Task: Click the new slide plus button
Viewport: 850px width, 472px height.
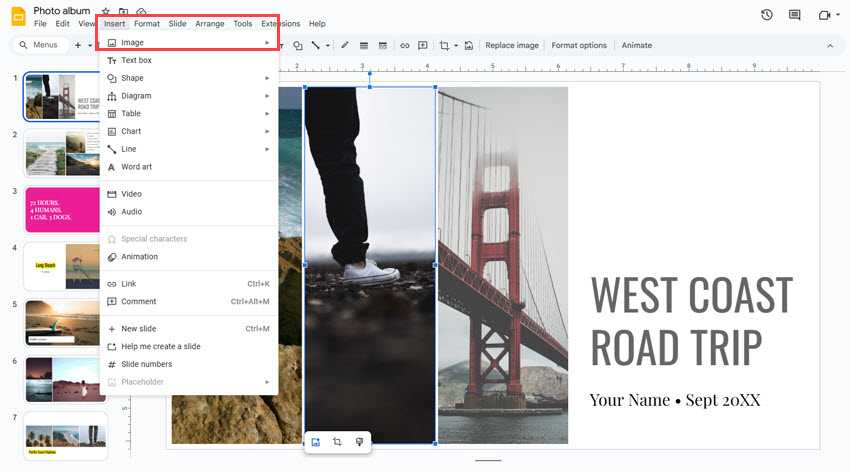Action: click(78, 46)
